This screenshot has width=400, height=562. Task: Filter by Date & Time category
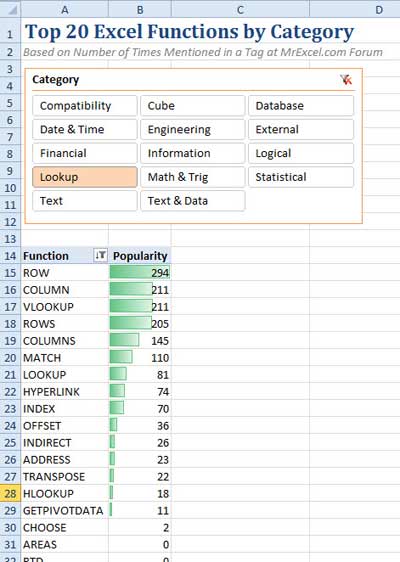coord(85,129)
